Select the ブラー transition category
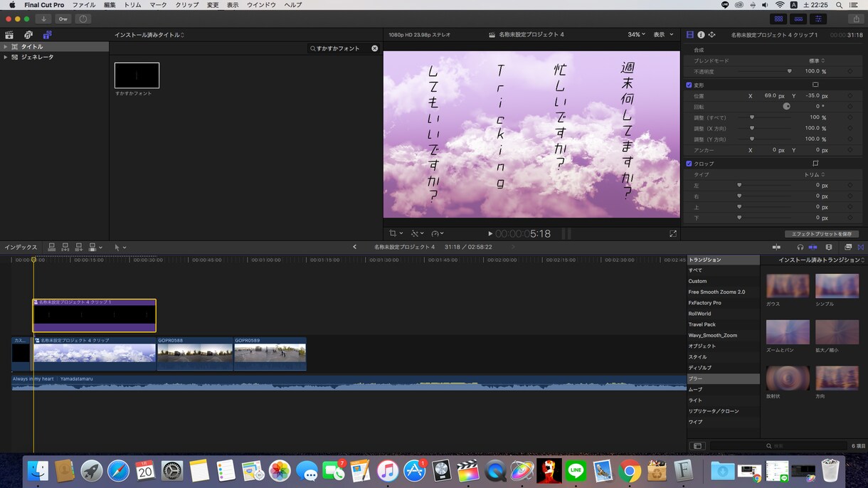The image size is (868, 488). 723,378
